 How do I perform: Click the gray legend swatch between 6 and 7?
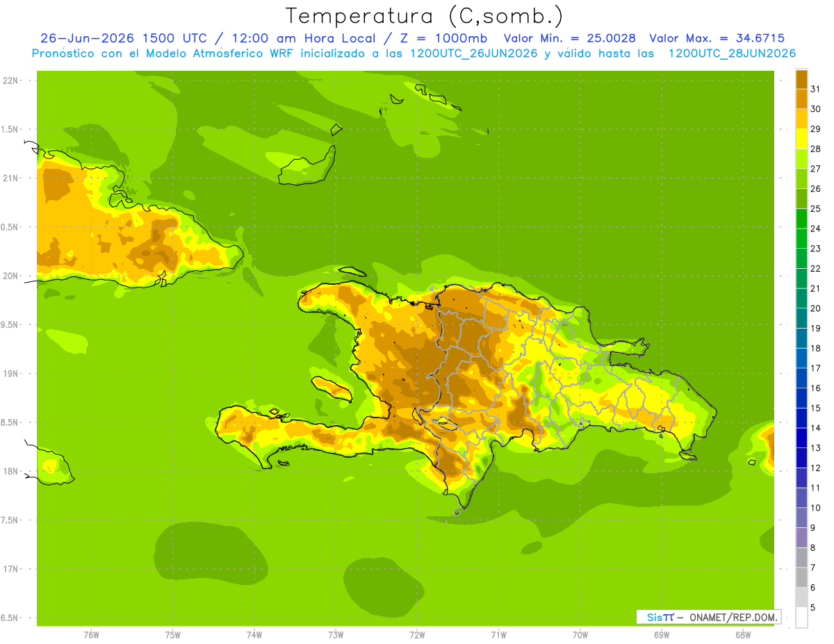[x=801, y=577]
